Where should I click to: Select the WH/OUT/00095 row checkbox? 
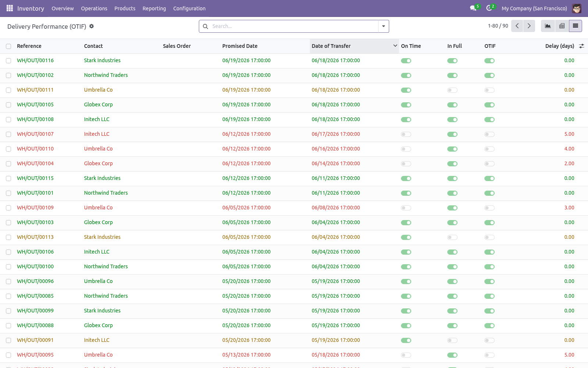8,355
